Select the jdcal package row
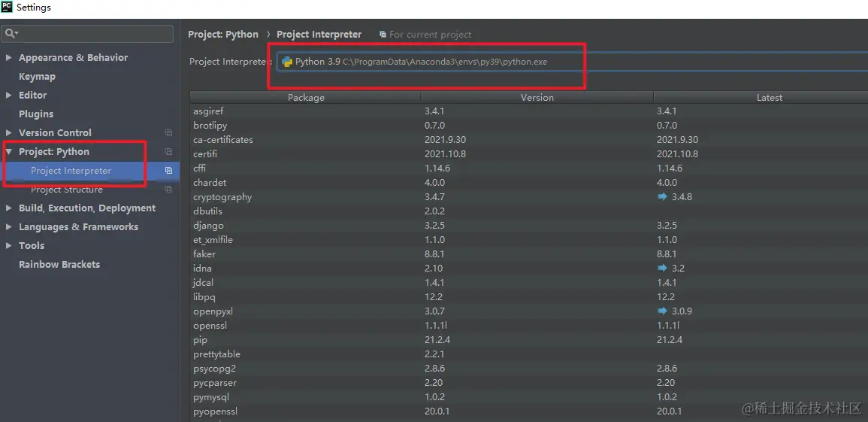The image size is (868, 422). click(x=528, y=283)
